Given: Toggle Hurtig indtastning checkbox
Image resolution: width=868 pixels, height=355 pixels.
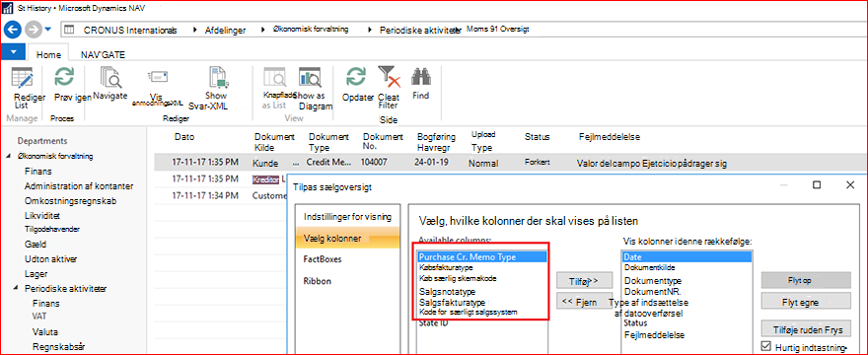Looking at the screenshot, I should (766, 346).
